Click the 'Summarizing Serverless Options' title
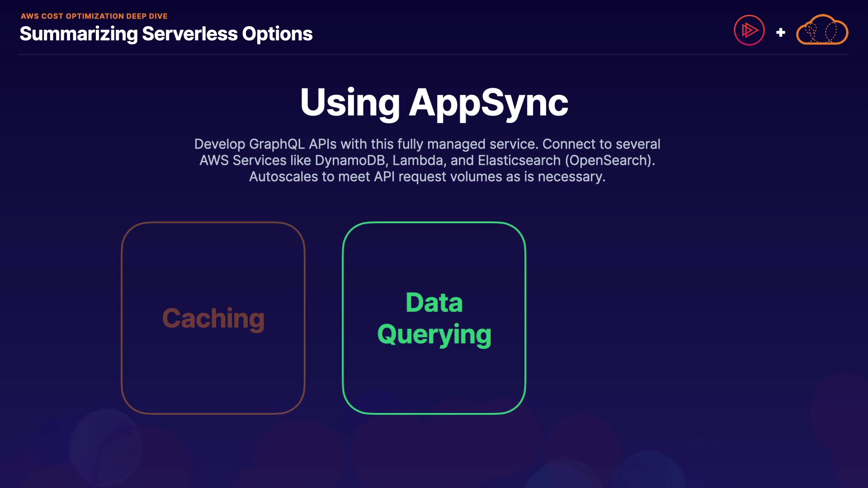 (166, 34)
